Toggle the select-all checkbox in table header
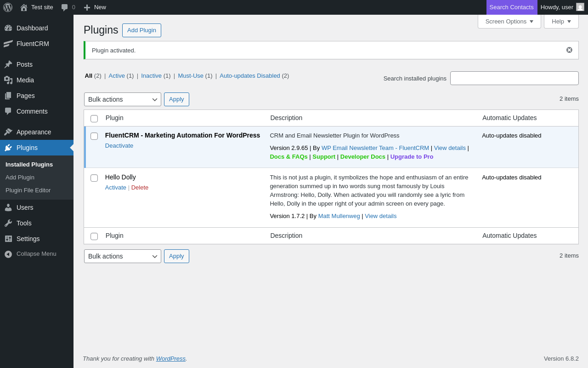Viewport: 588px width, 368px height. tap(94, 119)
